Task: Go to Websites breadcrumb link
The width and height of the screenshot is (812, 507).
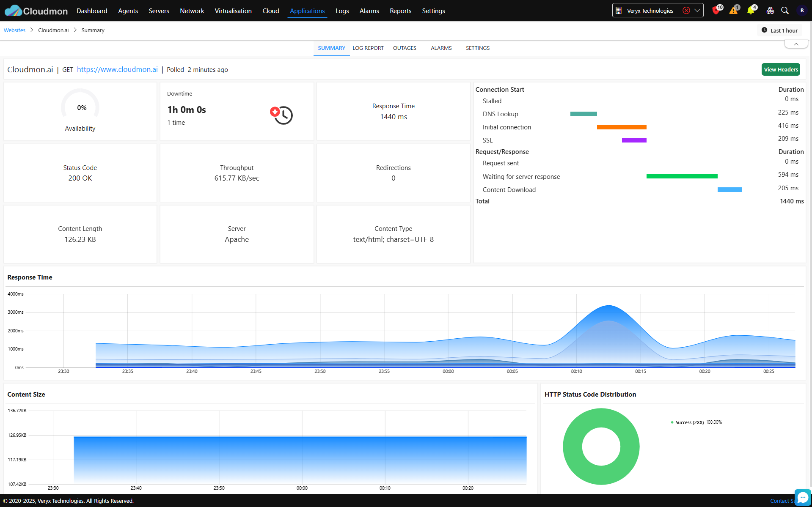Action: click(x=15, y=30)
